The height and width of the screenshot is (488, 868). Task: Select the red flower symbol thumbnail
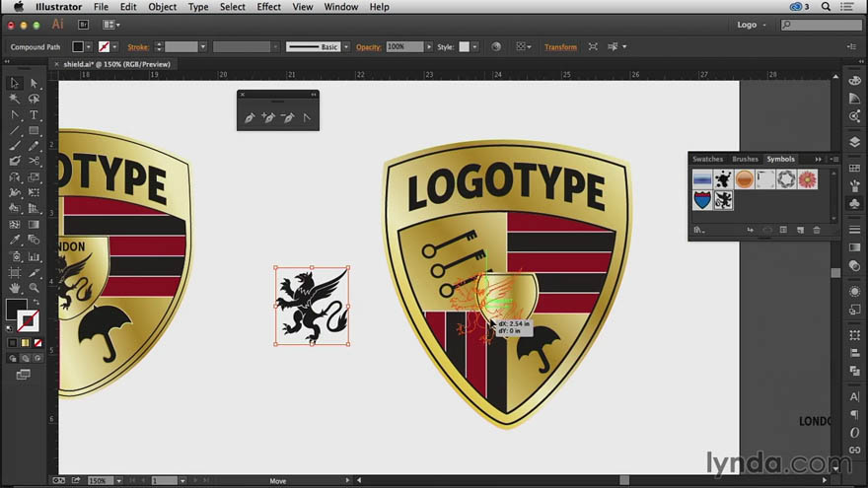click(x=808, y=178)
